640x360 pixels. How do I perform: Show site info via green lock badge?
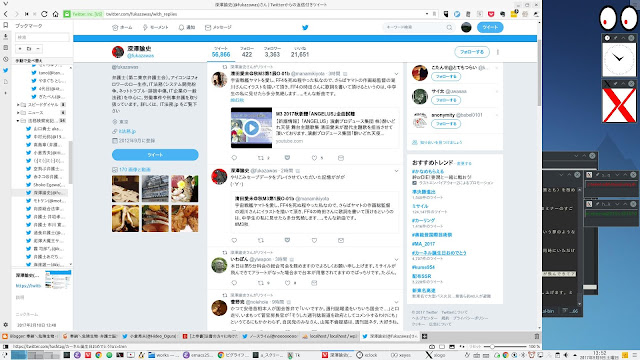click(x=83, y=14)
